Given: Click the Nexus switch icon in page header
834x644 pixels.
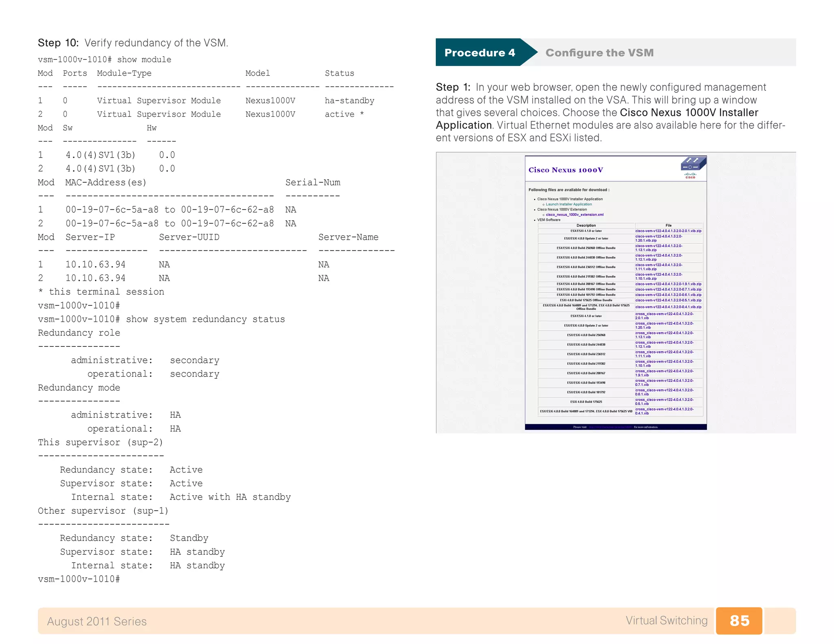Looking at the screenshot, I should pos(693,164).
